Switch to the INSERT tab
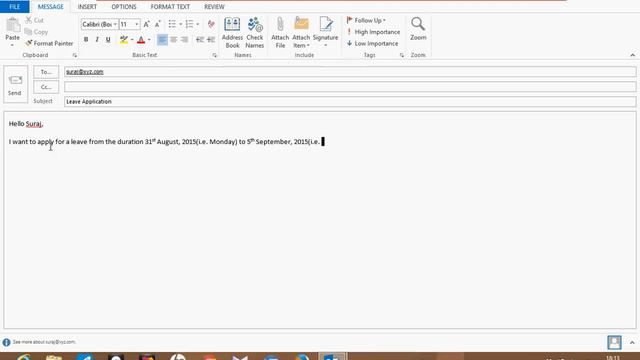This screenshot has height=360, width=640. [87, 7]
